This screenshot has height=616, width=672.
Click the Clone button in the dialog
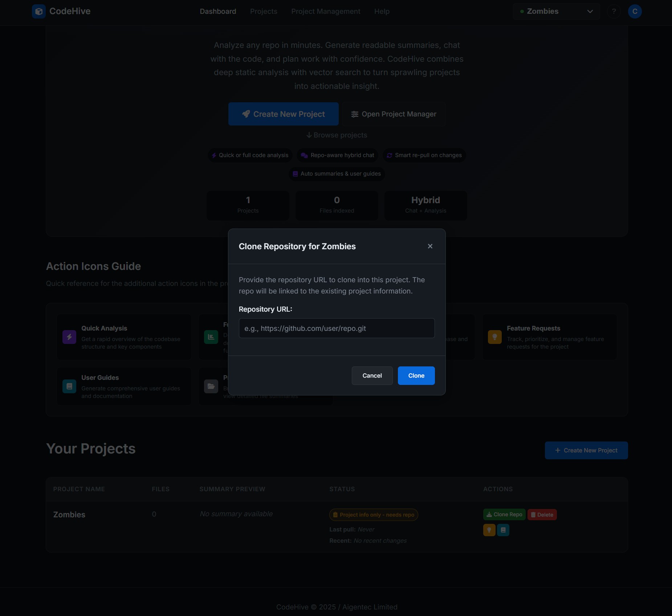[x=416, y=375]
